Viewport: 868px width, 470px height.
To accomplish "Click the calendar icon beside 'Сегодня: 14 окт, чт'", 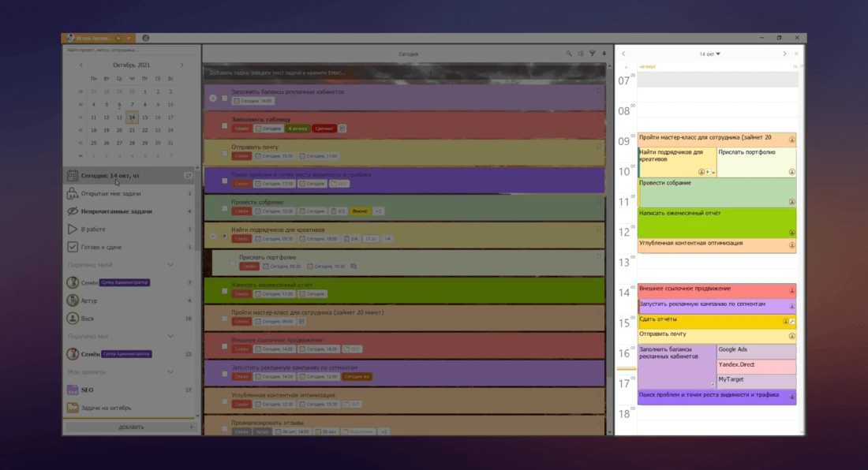I will tap(73, 175).
